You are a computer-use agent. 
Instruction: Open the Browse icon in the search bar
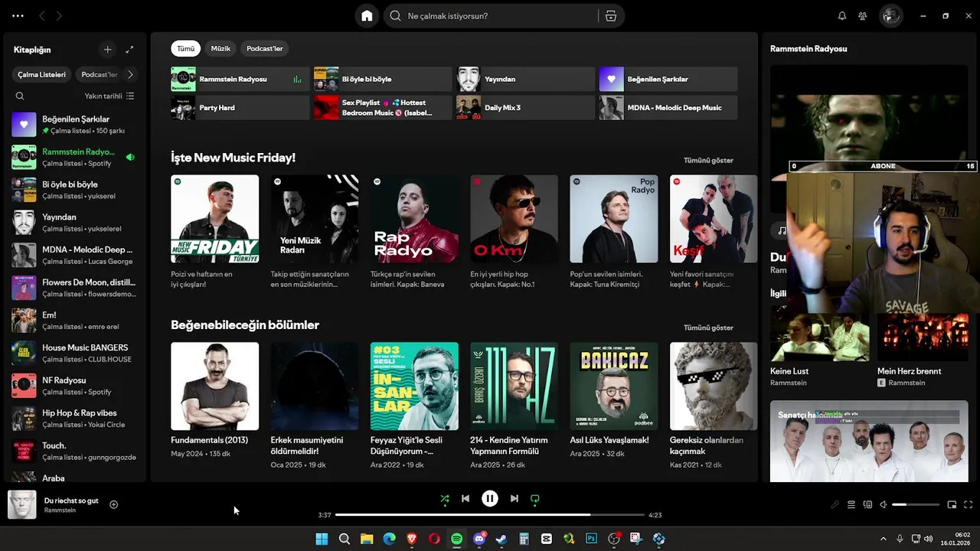(x=610, y=16)
